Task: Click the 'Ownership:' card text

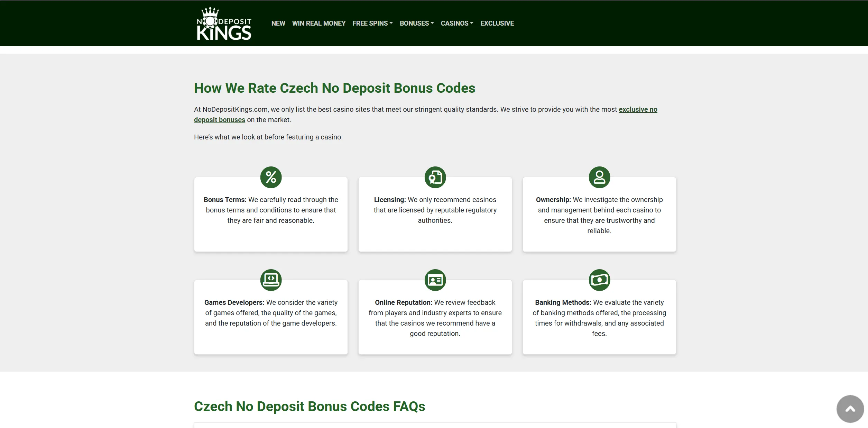Action: point(599,215)
